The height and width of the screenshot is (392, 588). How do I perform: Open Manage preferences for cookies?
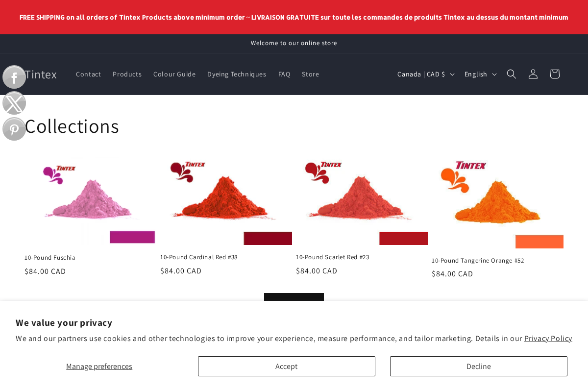(99, 366)
